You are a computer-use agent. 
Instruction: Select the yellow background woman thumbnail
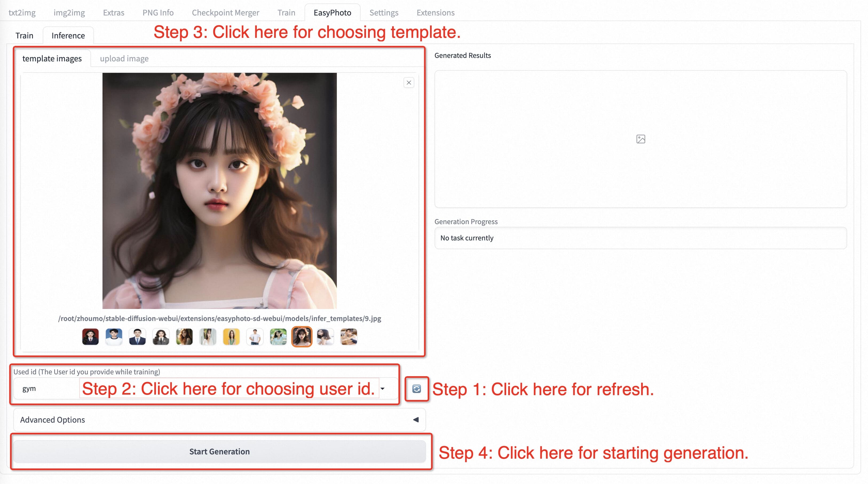tap(231, 336)
